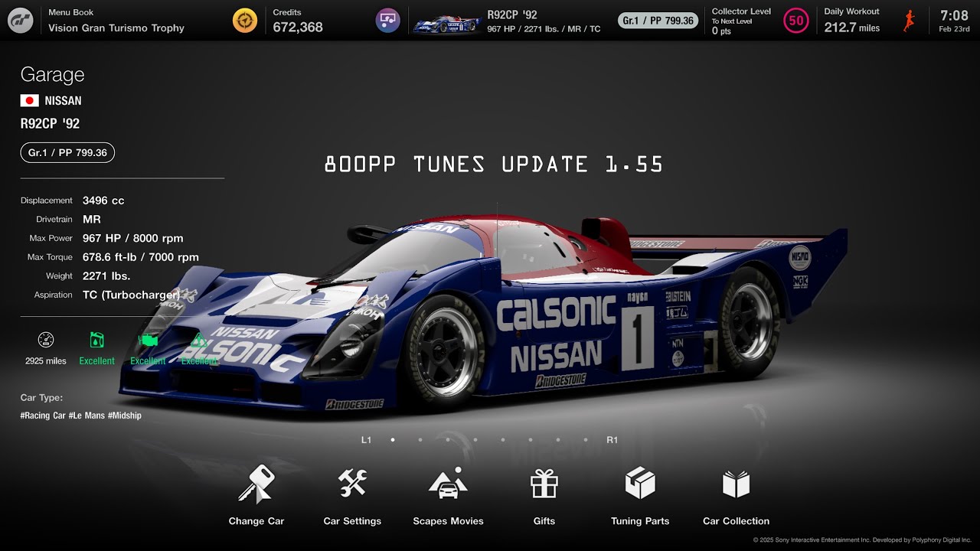Click the #Racing Car tag
Viewport: 980px width, 551px height.
coord(43,416)
